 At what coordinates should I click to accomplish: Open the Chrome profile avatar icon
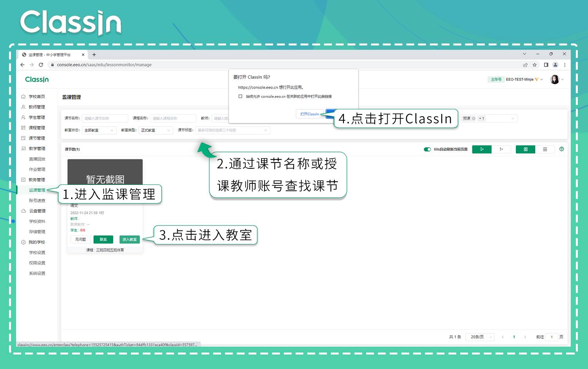555,65
